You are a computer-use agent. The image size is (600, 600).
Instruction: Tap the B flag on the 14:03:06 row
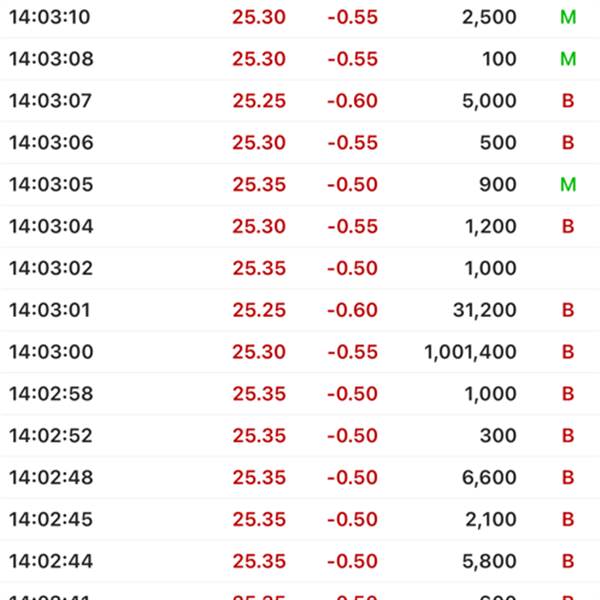coord(568,142)
